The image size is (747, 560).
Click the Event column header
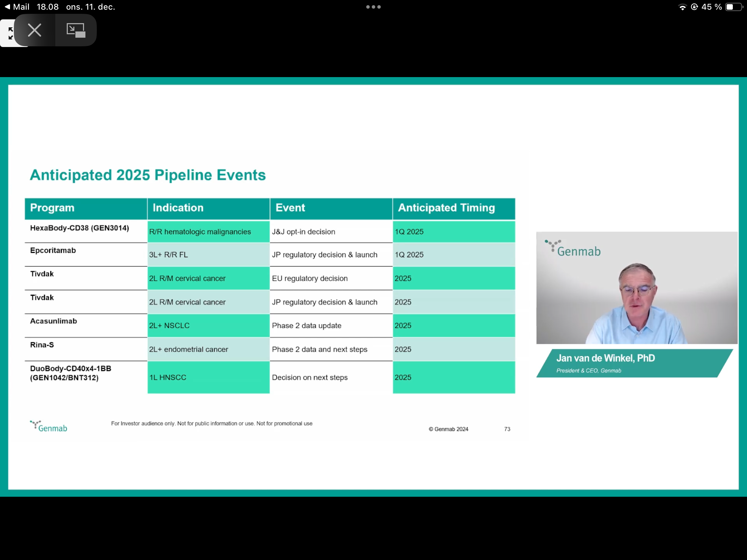point(331,208)
